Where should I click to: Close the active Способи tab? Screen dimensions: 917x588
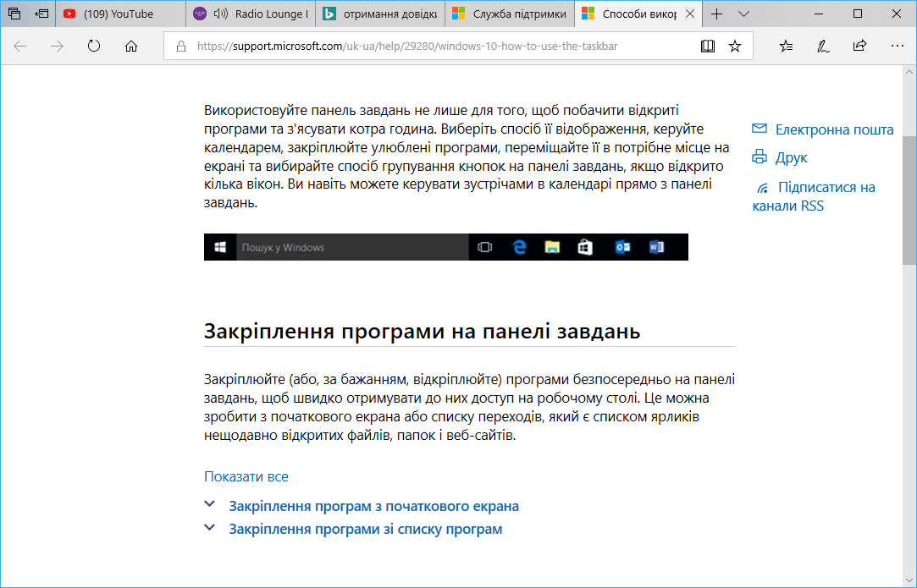[x=690, y=14]
